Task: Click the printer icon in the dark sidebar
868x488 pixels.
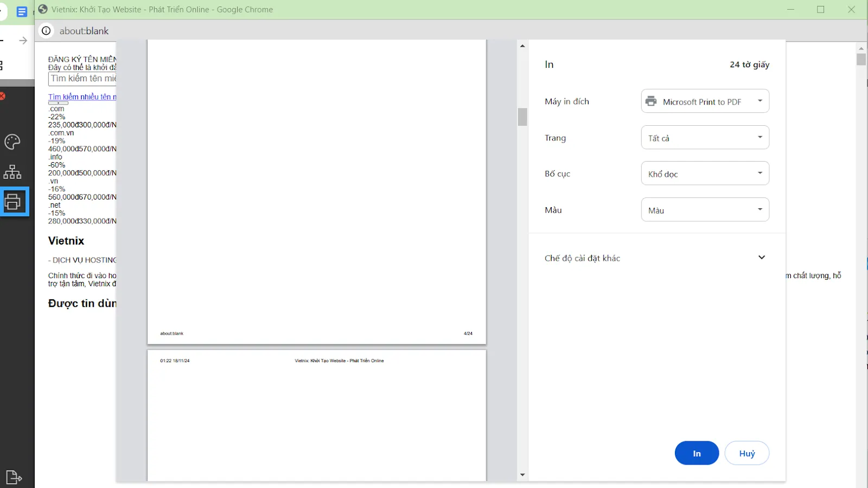Action: coord(13,202)
